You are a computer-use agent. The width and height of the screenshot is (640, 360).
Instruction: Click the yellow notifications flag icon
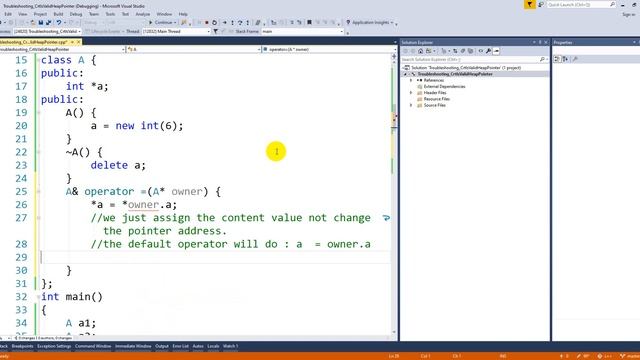tap(529, 4)
